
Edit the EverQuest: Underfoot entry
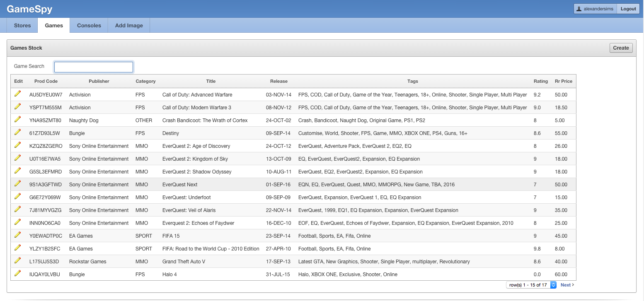pos(17,196)
